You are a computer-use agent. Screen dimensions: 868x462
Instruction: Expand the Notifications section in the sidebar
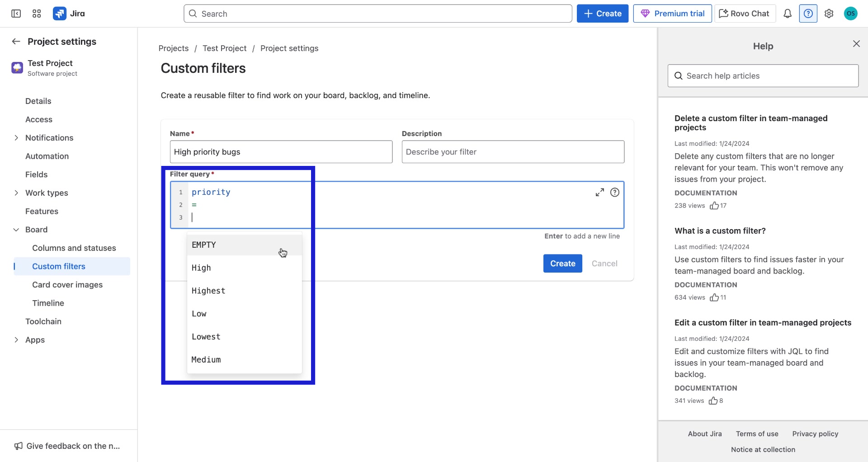17,138
